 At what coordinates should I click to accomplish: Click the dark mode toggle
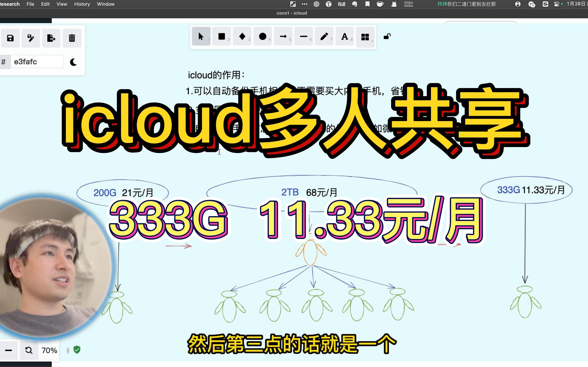coord(73,62)
